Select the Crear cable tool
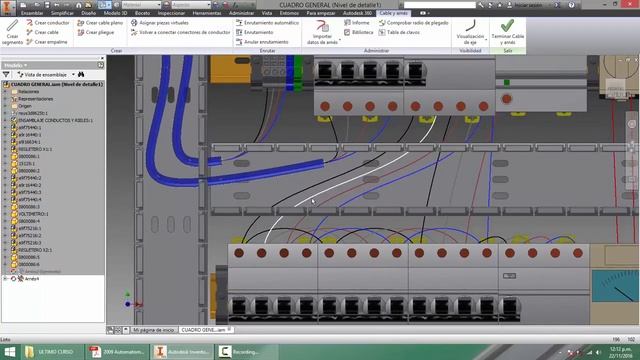Screen dimensions: 640x360 pyautogui.click(x=43, y=32)
